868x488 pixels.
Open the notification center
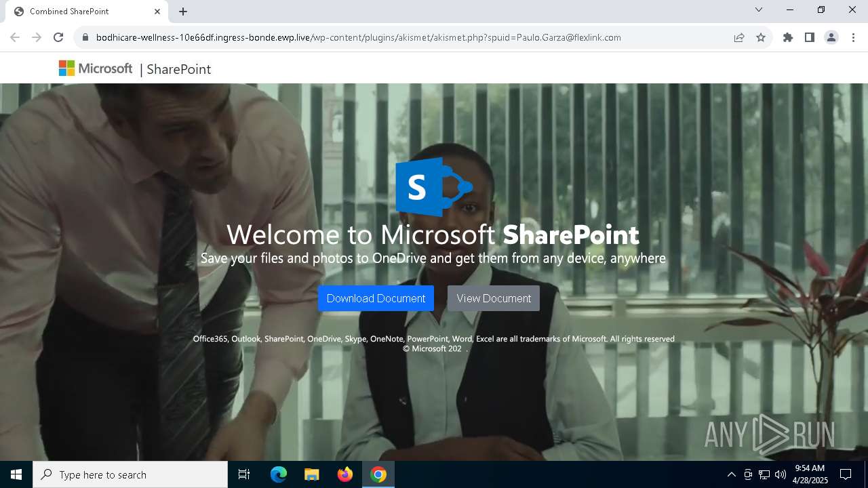tap(846, 474)
